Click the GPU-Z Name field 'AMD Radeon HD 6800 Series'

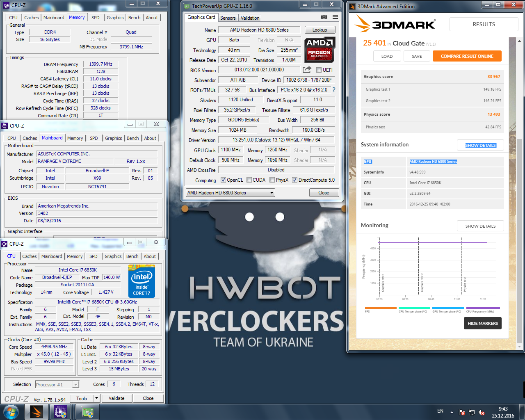(x=259, y=30)
